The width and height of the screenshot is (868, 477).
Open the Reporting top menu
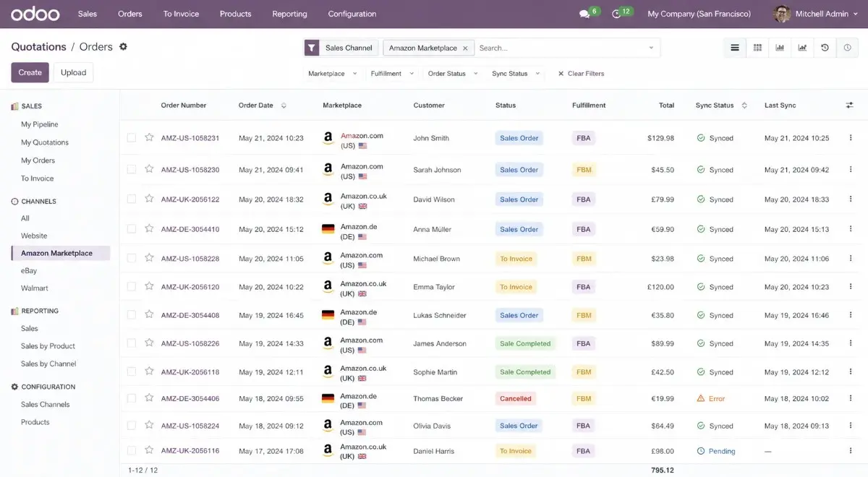289,14
